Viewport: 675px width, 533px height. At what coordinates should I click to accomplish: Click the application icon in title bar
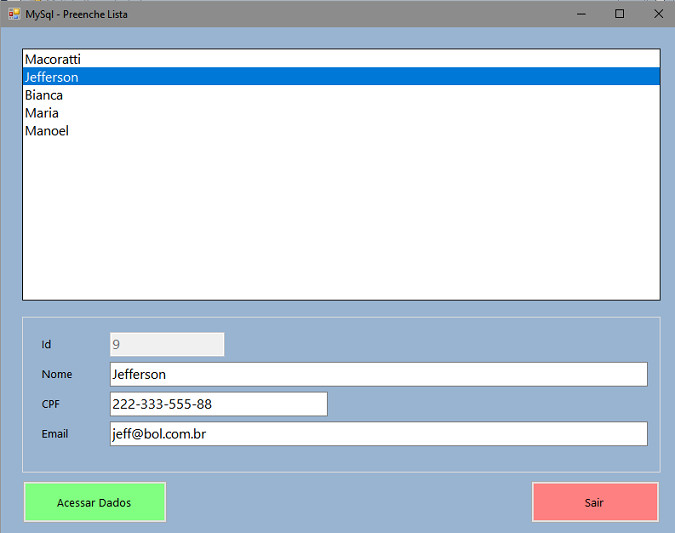14,14
